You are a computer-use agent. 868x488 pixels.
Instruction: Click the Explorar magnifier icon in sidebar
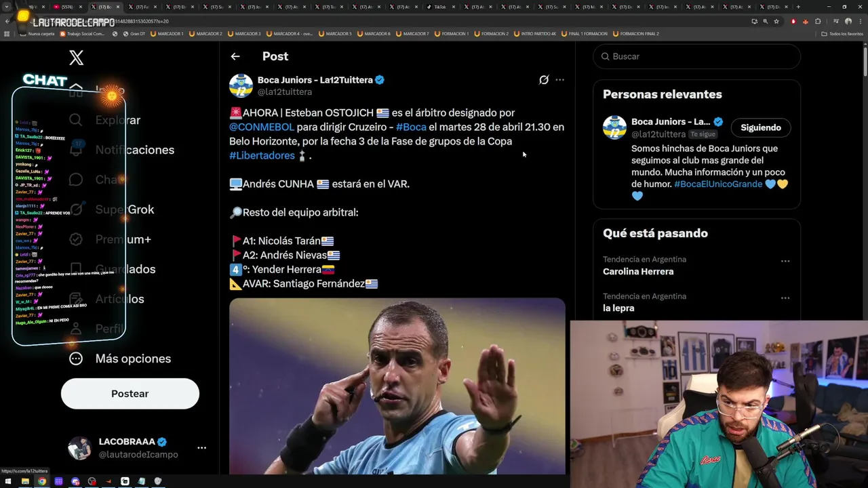76,120
